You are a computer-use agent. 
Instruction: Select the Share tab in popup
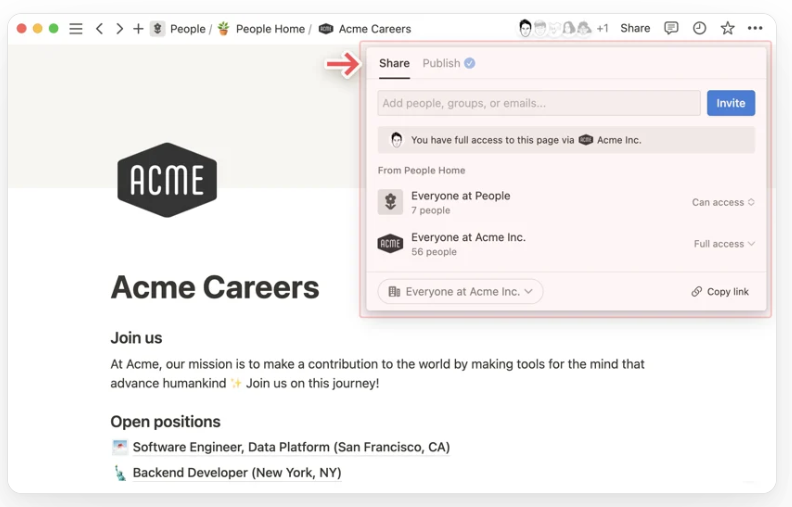pyautogui.click(x=394, y=63)
